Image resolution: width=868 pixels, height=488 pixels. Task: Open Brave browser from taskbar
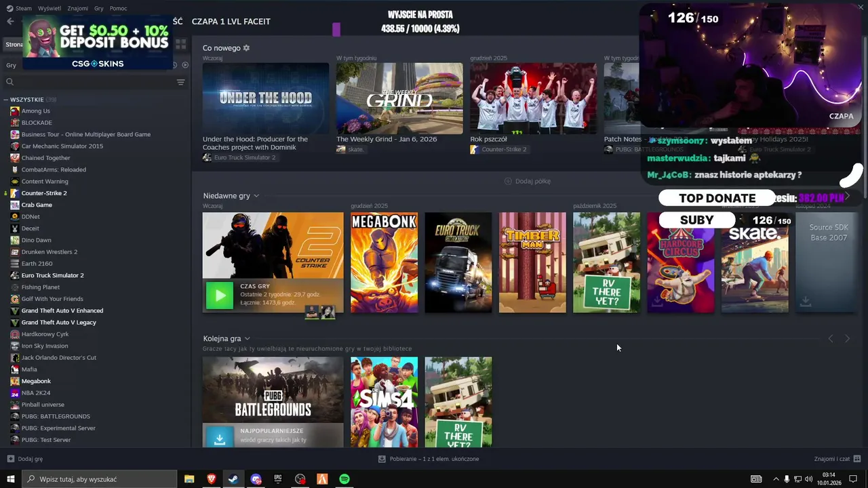pos(211,479)
